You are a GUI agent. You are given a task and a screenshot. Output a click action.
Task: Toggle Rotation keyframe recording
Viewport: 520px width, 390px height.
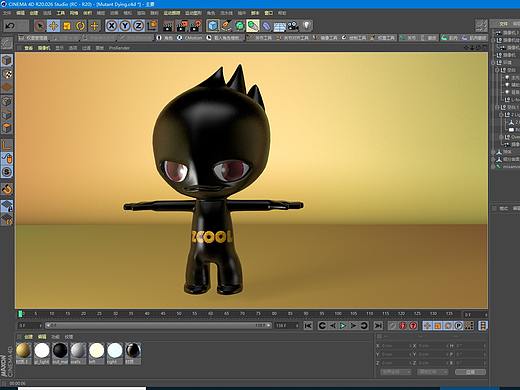[x=448, y=325]
